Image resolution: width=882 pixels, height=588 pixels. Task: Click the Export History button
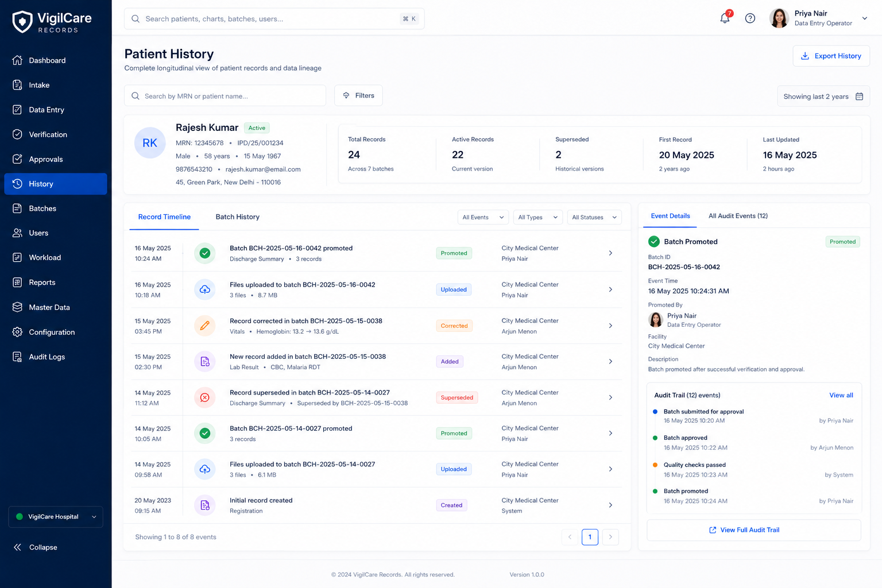831,56
